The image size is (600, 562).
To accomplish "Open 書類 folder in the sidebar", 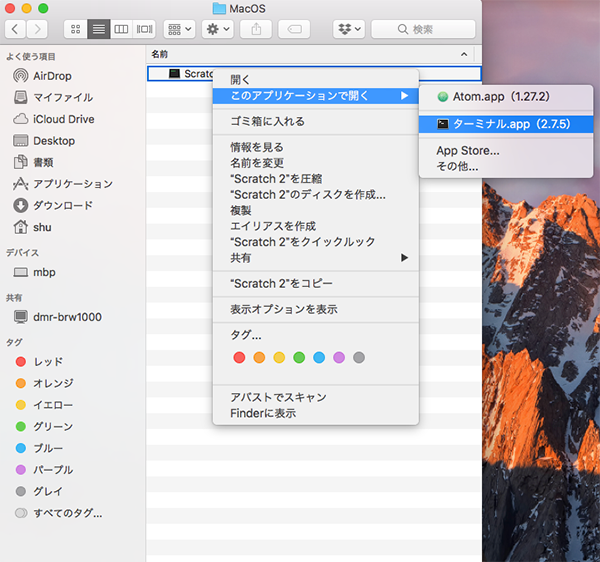I will [33, 162].
